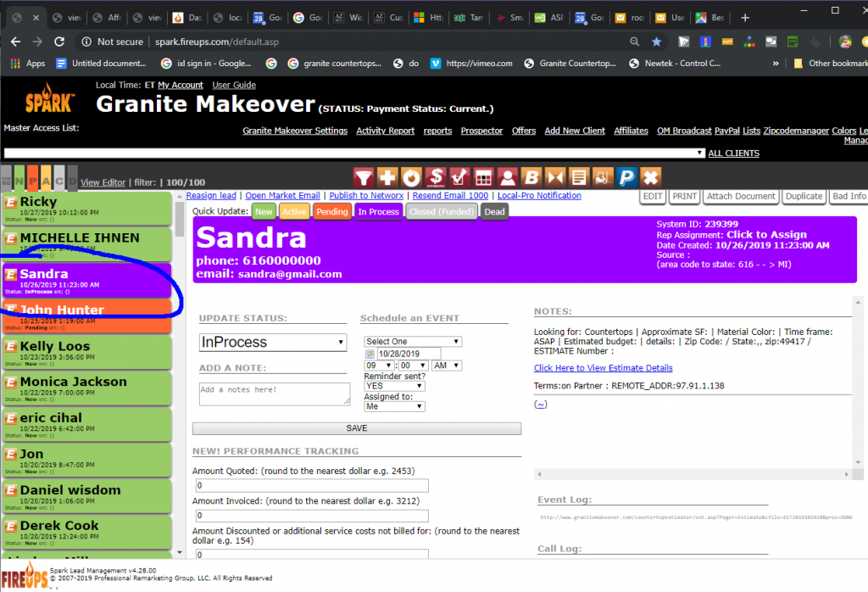Open the reports menu link
Image resolution: width=868 pixels, height=592 pixels.
(438, 131)
